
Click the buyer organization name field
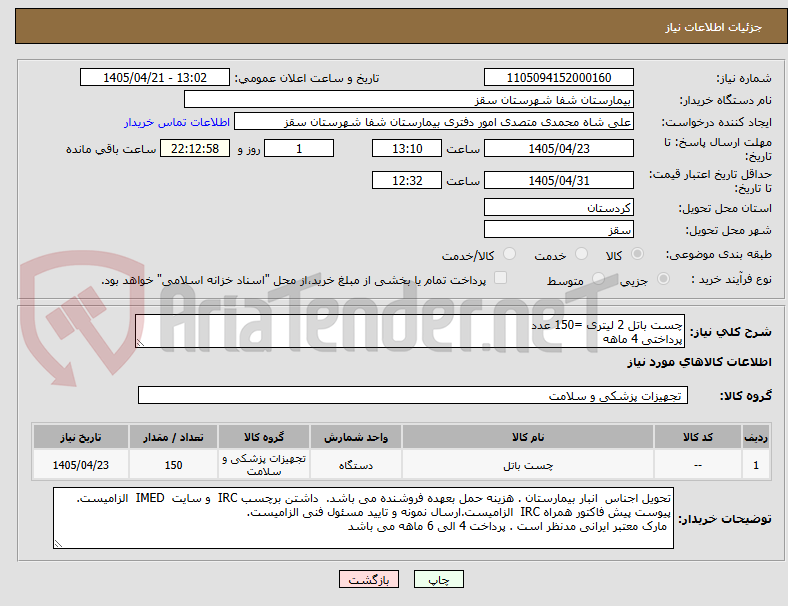click(x=409, y=99)
